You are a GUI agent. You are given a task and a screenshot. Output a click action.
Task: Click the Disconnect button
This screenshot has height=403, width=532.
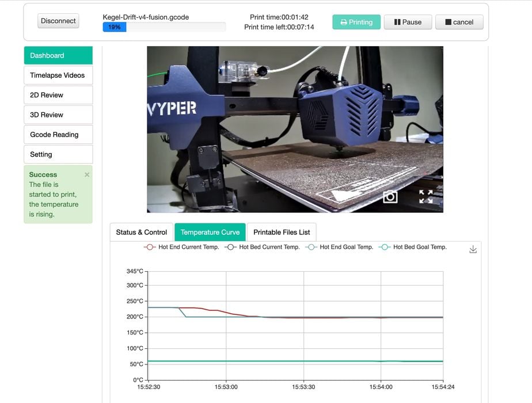tap(58, 21)
